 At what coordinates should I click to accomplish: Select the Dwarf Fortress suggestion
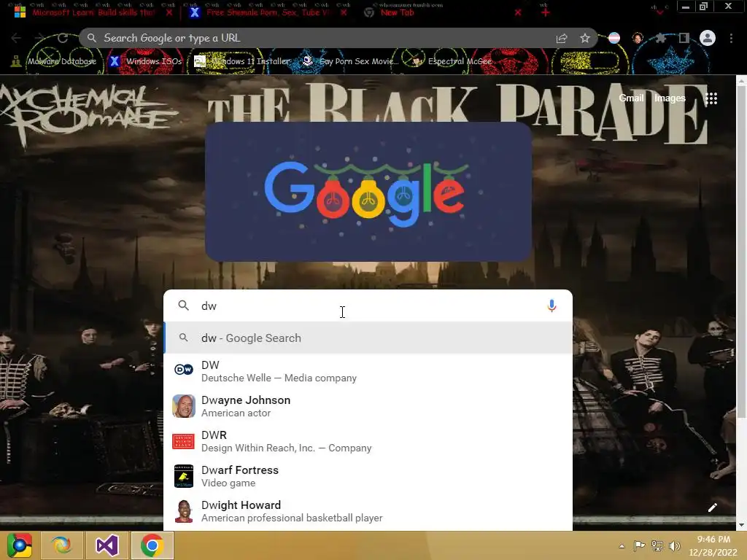coord(368,476)
